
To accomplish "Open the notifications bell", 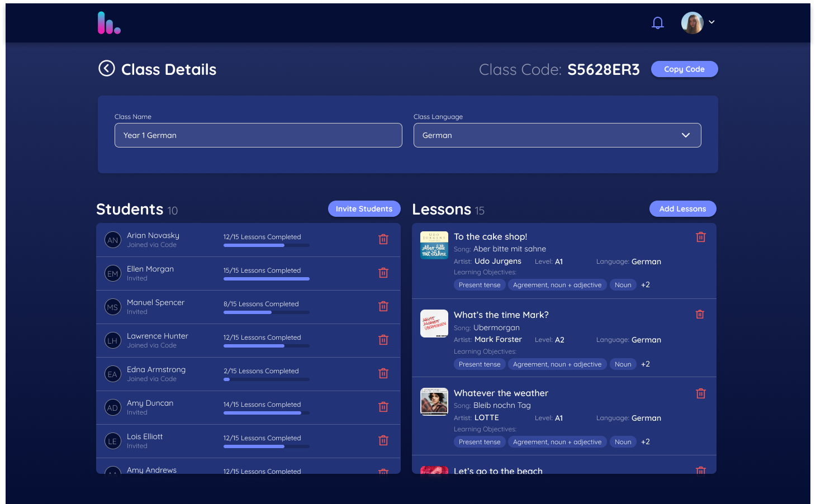I will (658, 23).
